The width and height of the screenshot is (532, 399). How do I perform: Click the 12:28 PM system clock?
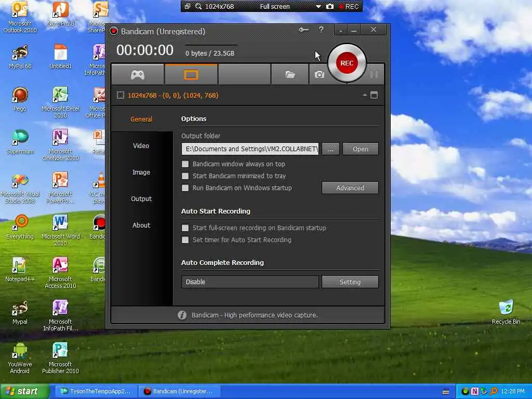pos(513,391)
